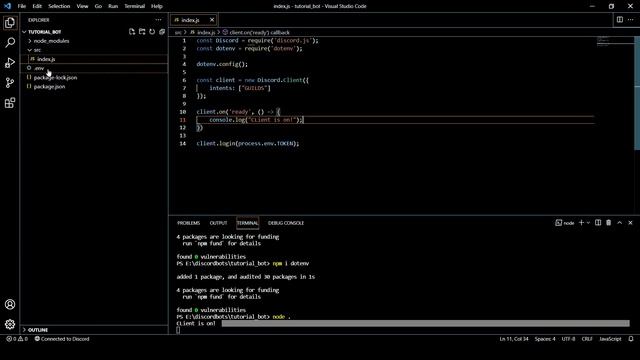Open Source Control view
The image size is (640, 360).
pyautogui.click(x=10, y=82)
